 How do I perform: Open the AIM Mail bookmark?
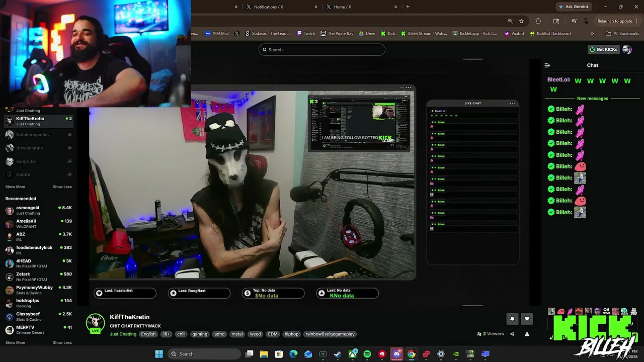click(x=217, y=34)
